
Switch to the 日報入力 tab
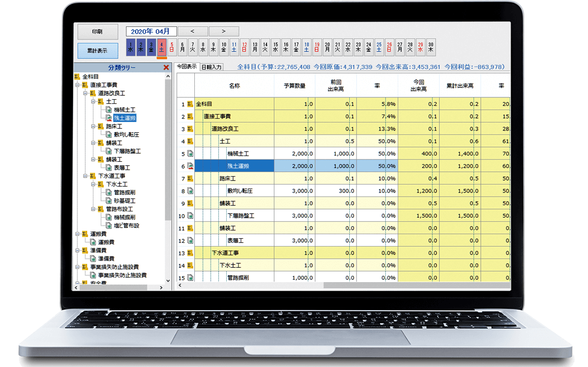click(211, 67)
